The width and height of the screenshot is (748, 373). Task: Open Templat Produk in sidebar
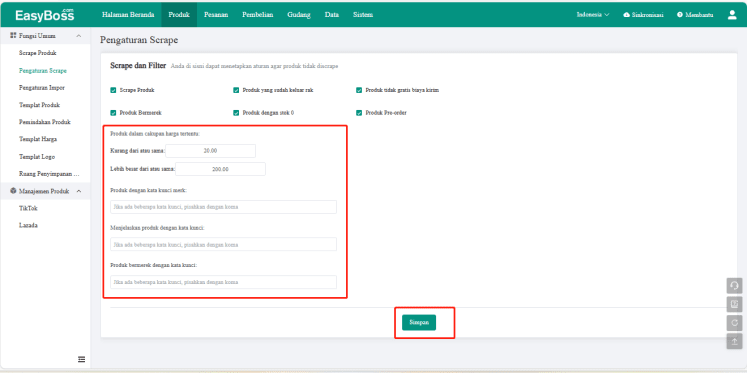(x=40, y=105)
